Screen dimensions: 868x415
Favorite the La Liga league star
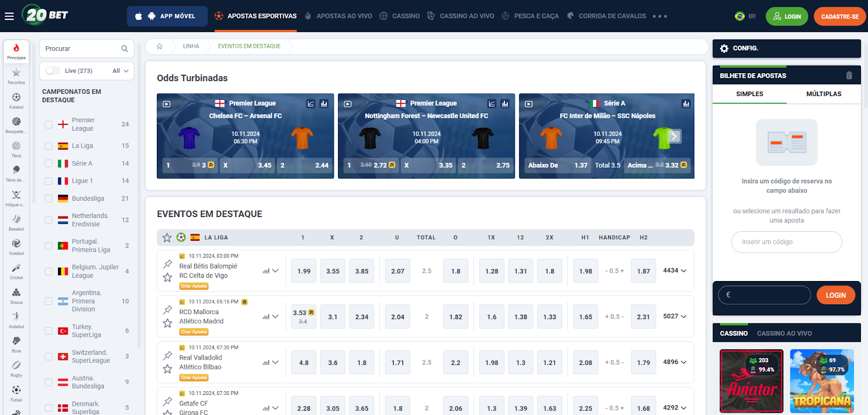(x=167, y=238)
